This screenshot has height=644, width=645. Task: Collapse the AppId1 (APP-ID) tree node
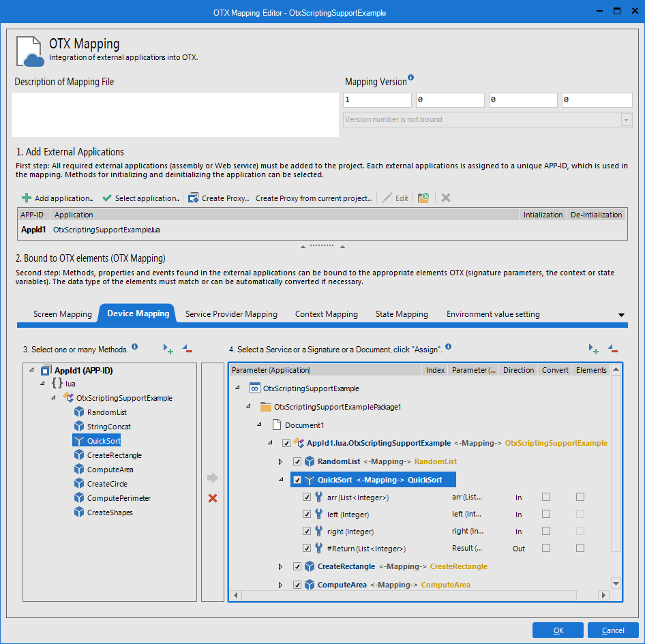click(x=31, y=370)
